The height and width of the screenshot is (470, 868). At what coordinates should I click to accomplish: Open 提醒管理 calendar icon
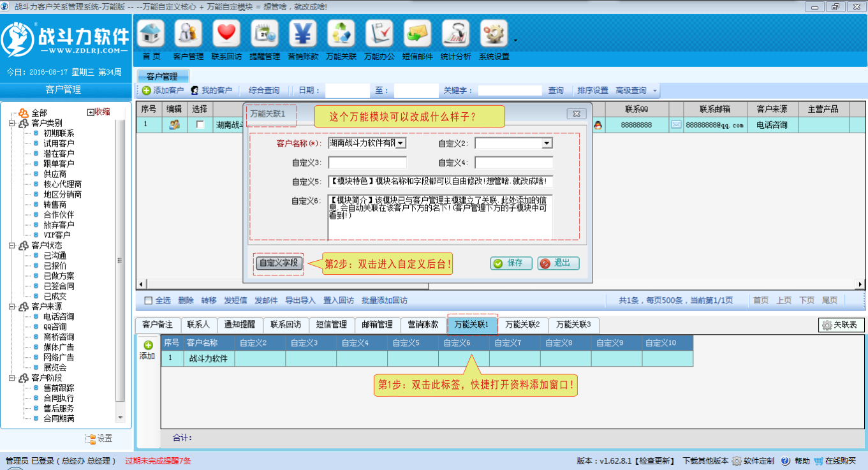coord(265,34)
